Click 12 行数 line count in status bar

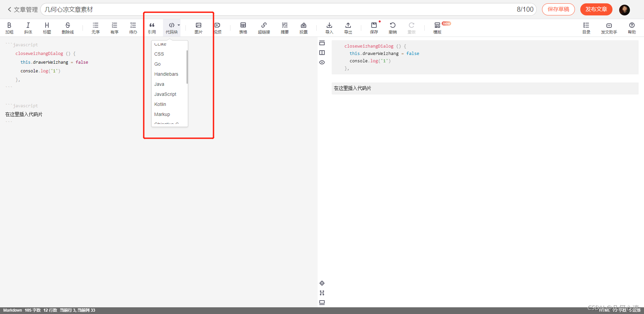pyautogui.click(x=50, y=310)
